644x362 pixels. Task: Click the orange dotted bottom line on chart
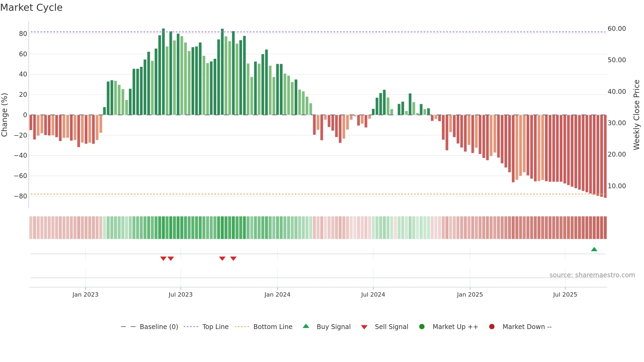318,194
